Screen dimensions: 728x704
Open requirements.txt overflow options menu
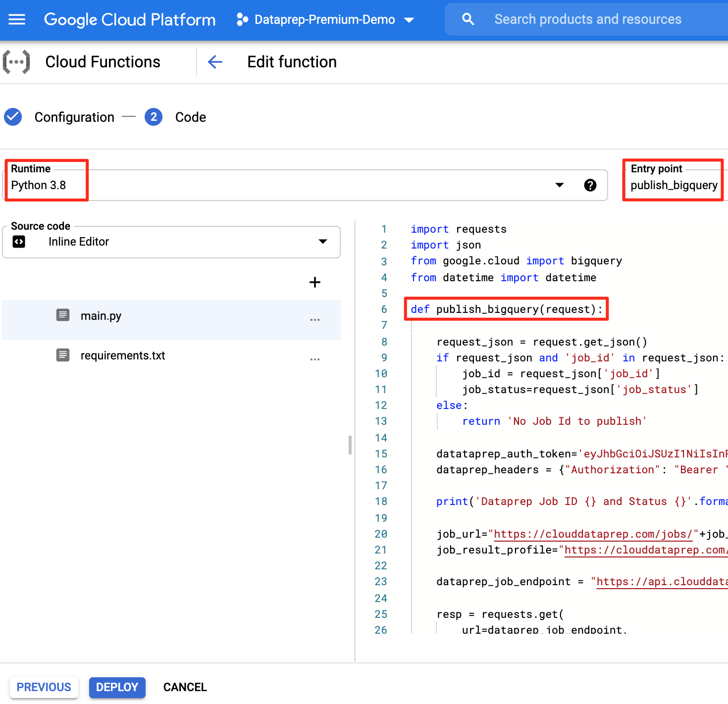click(x=314, y=358)
